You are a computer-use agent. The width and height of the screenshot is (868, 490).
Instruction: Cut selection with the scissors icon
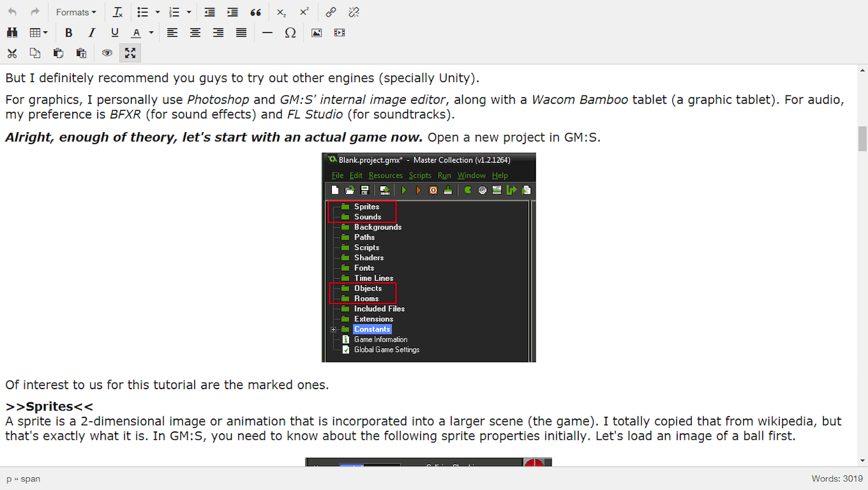(x=12, y=53)
